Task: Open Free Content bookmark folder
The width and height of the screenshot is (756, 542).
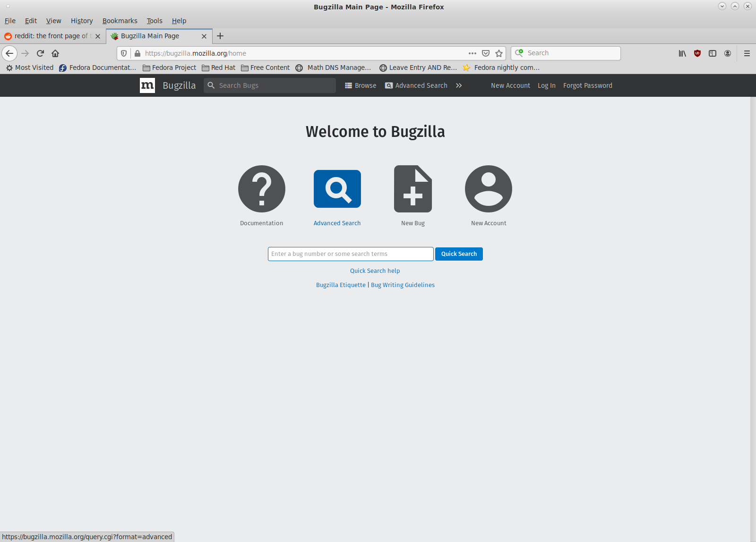Action: point(265,68)
